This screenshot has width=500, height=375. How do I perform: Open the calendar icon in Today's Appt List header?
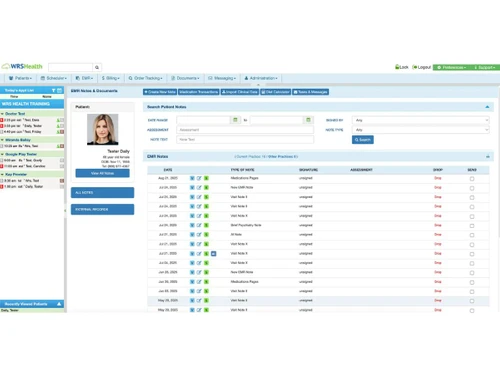click(59, 90)
